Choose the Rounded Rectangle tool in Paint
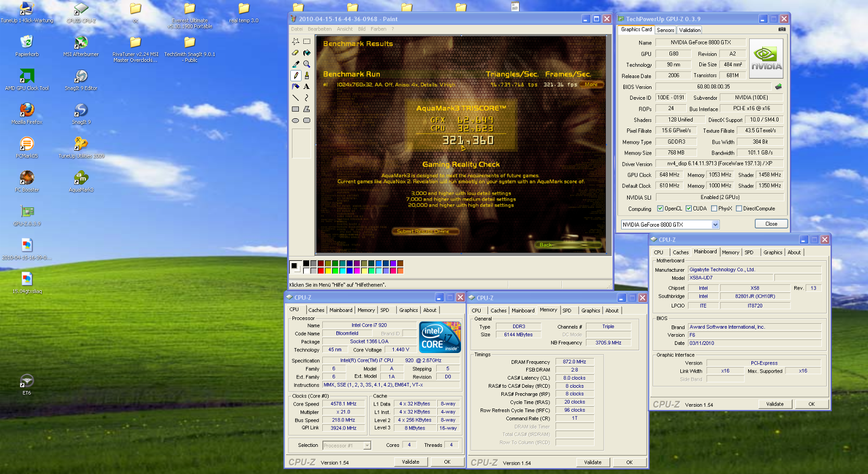This screenshot has height=474, width=868. (x=307, y=120)
